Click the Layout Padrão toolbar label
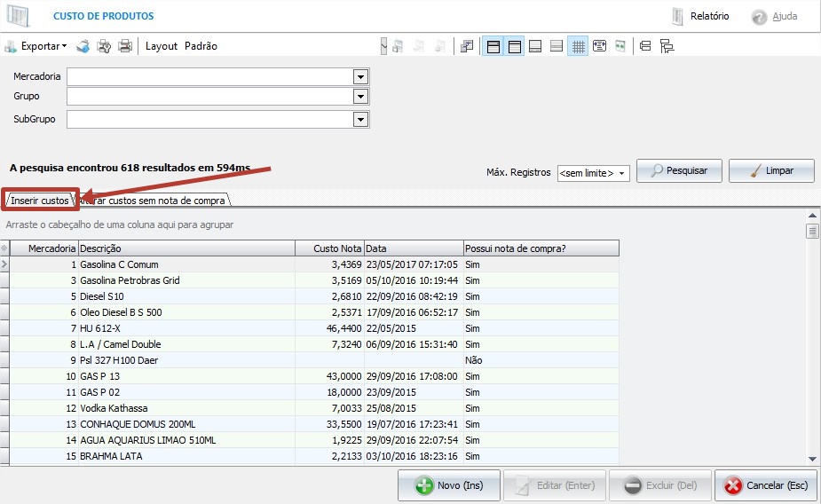Screen dimensions: 821x504 pyautogui.click(x=181, y=46)
